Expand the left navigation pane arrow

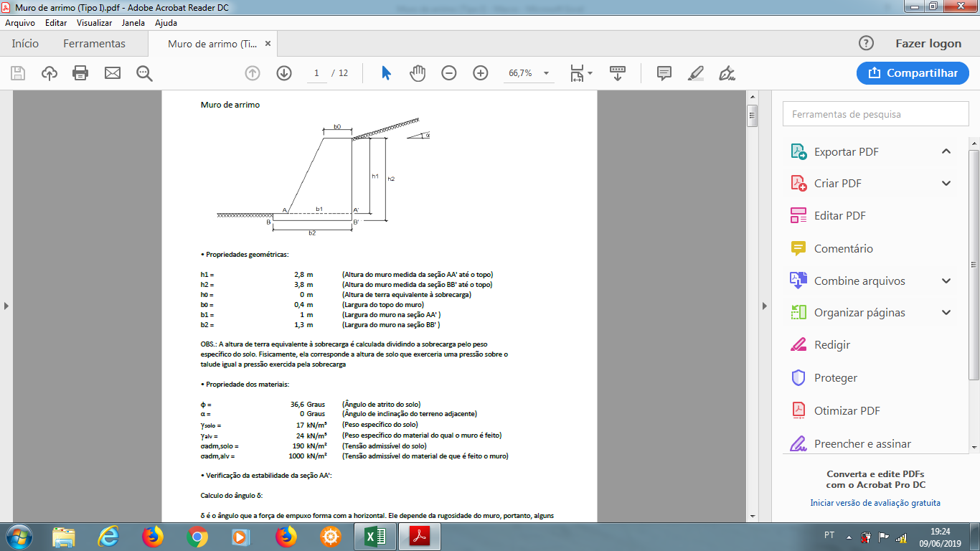coord(6,306)
